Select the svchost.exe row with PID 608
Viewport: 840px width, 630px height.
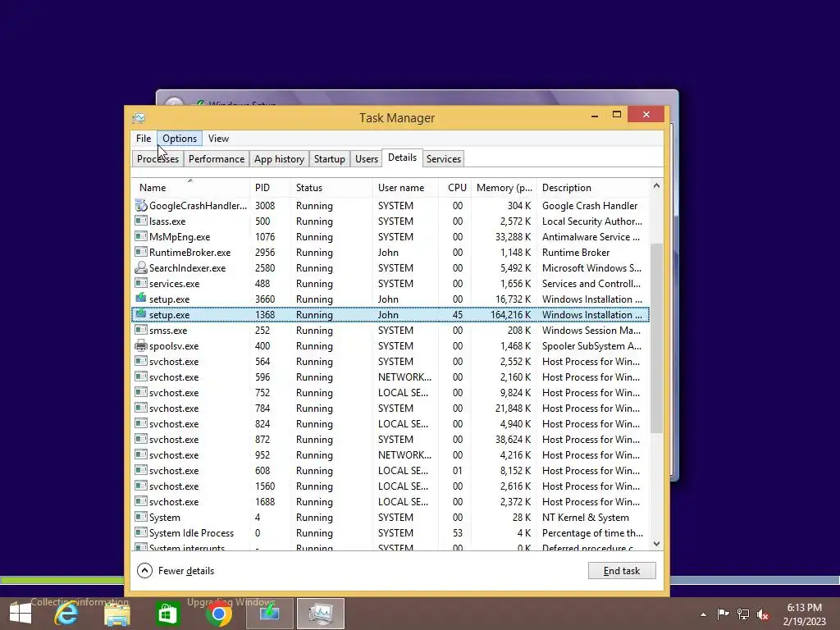pyautogui.click(x=390, y=470)
